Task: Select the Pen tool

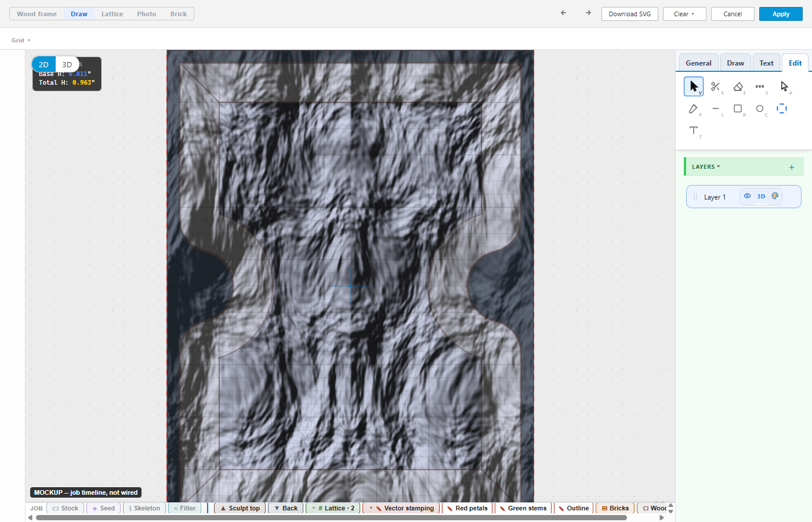Action: (x=694, y=108)
